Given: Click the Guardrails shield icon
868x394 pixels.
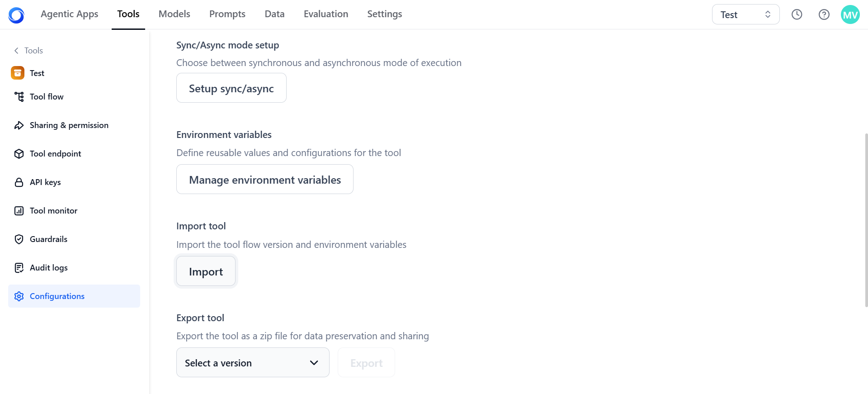Looking at the screenshot, I should pyautogui.click(x=19, y=239).
